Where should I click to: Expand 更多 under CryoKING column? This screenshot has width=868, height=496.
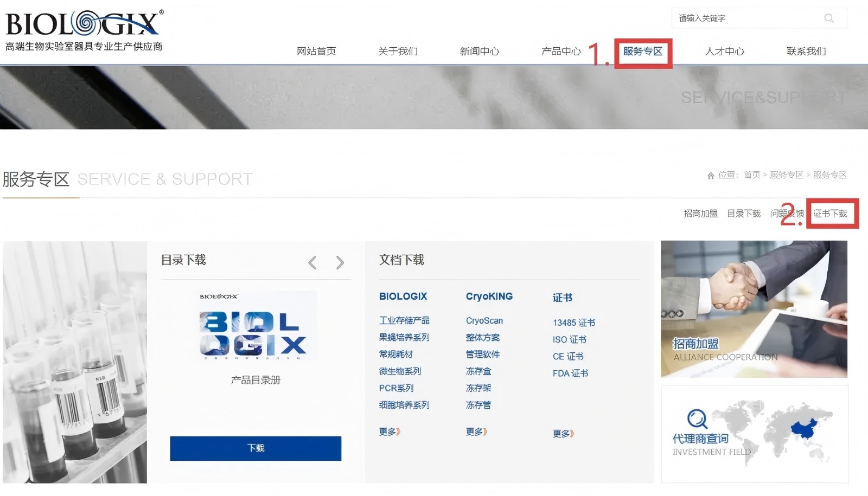click(x=476, y=432)
